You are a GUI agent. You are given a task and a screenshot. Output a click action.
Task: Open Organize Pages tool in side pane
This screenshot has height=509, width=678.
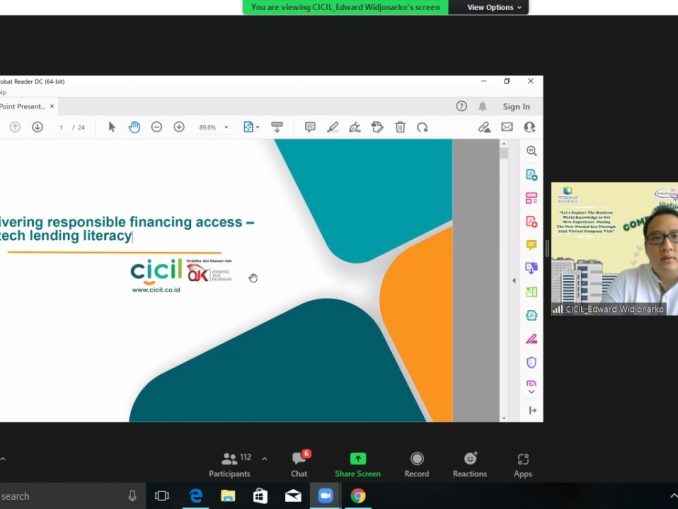(531, 198)
